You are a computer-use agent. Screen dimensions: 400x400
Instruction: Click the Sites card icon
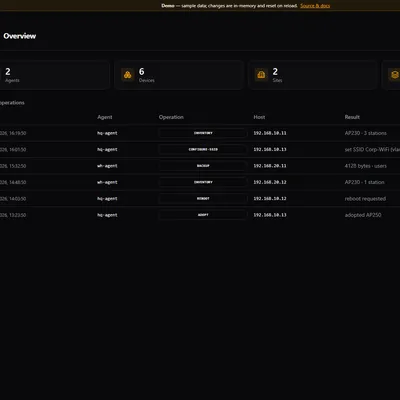point(261,75)
